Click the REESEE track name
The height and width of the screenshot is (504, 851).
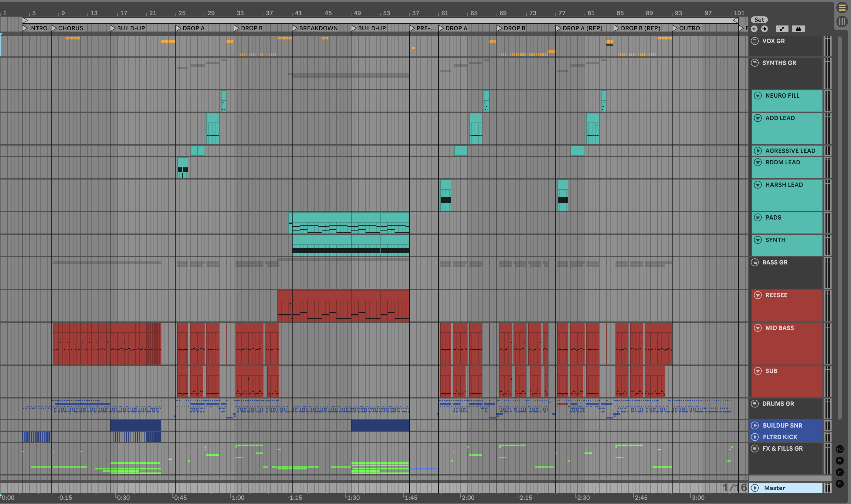click(x=776, y=295)
